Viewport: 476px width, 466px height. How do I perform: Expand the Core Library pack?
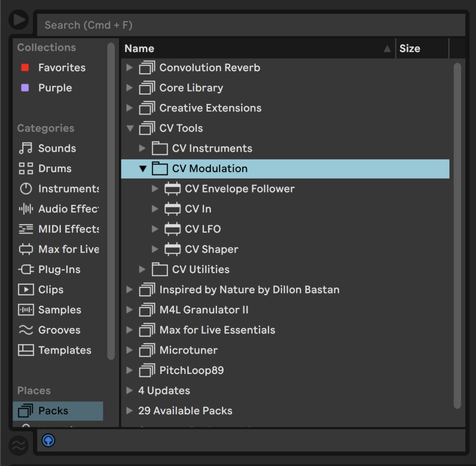(130, 88)
